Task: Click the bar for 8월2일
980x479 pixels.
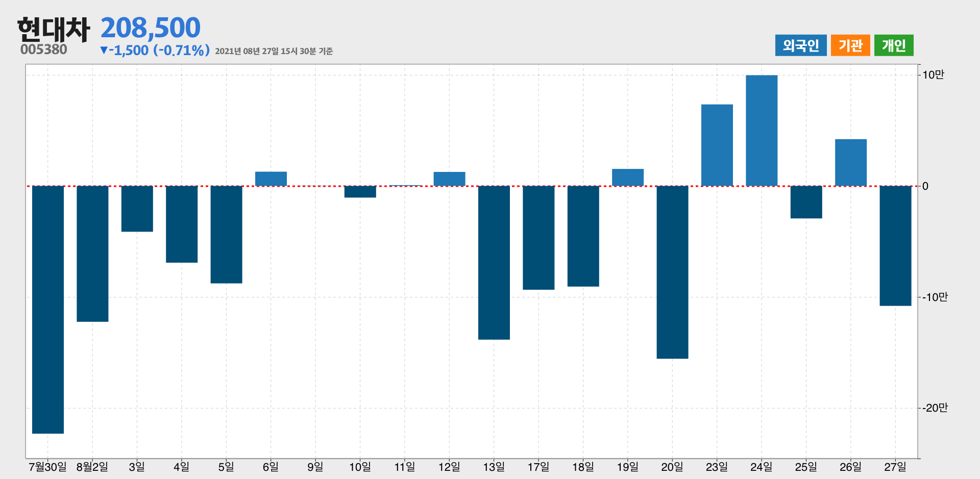Action: coord(92,254)
